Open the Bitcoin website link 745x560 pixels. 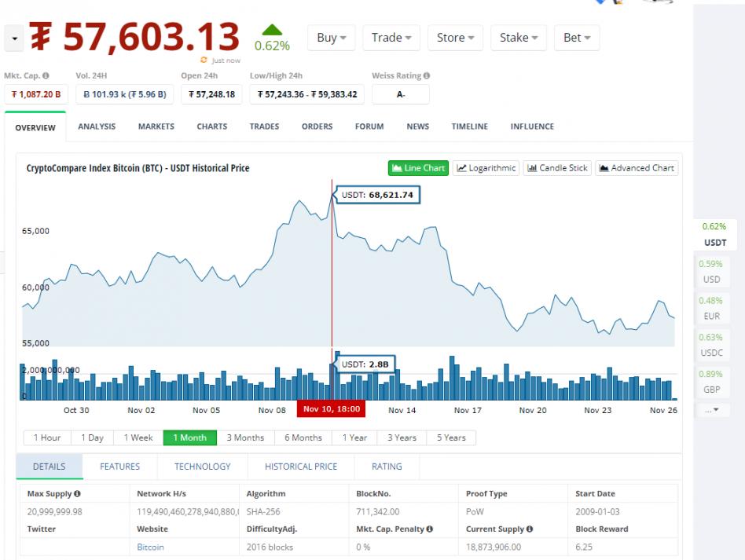pyautogui.click(x=150, y=547)
